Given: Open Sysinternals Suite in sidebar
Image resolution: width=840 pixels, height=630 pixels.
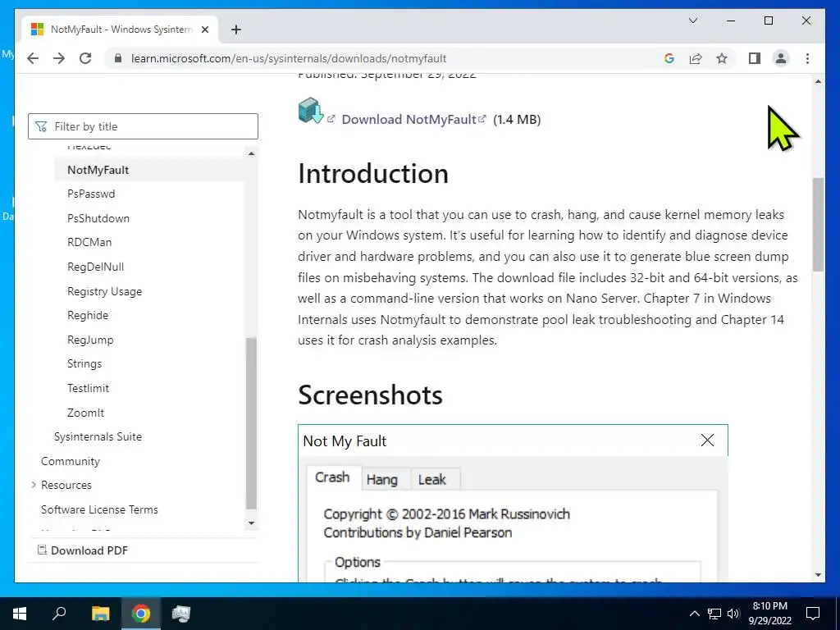Looking at the screenshot, I should (x=98, y=436).
